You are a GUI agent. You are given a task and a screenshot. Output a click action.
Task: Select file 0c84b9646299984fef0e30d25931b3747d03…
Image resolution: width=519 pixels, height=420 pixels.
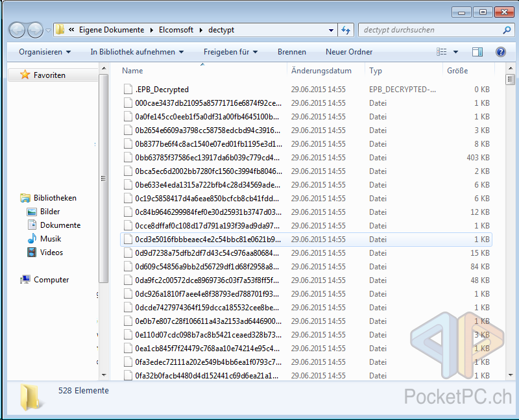306,212
